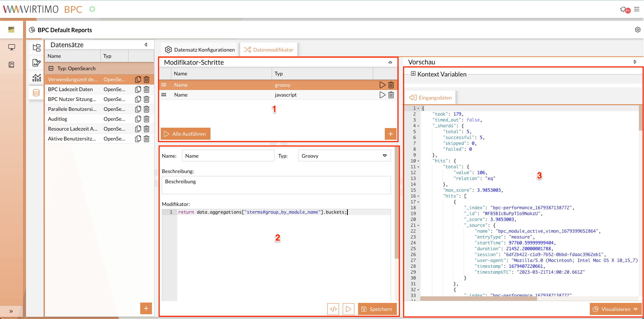
Task: Open the Visualisieren dropdown arrow
Action: coord(636,309)
